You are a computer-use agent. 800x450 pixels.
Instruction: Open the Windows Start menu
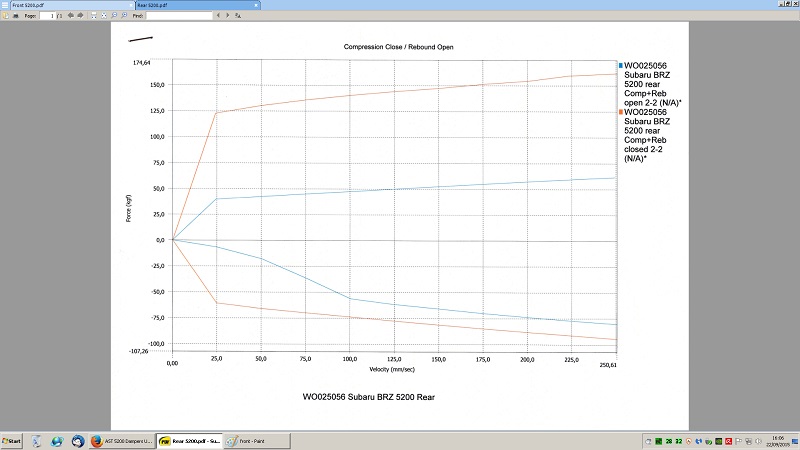point(12,440)
